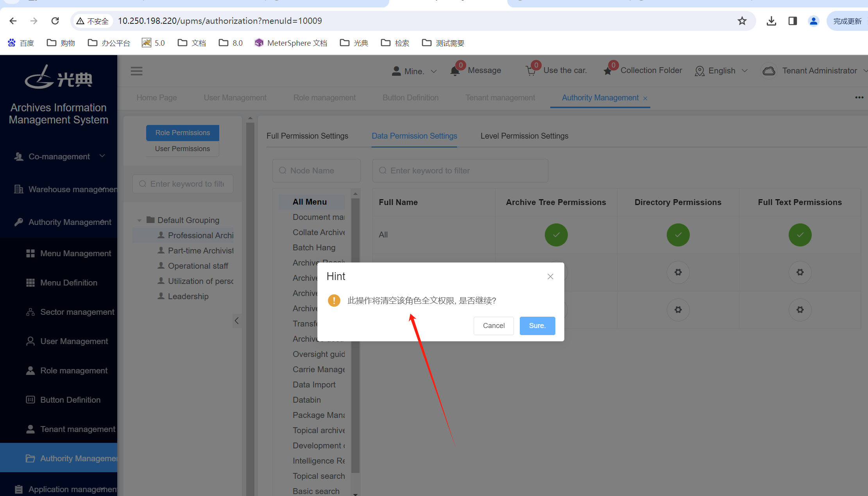Open the browser profile avatar
Screen dimensions: 868x496
coord(814,21)
